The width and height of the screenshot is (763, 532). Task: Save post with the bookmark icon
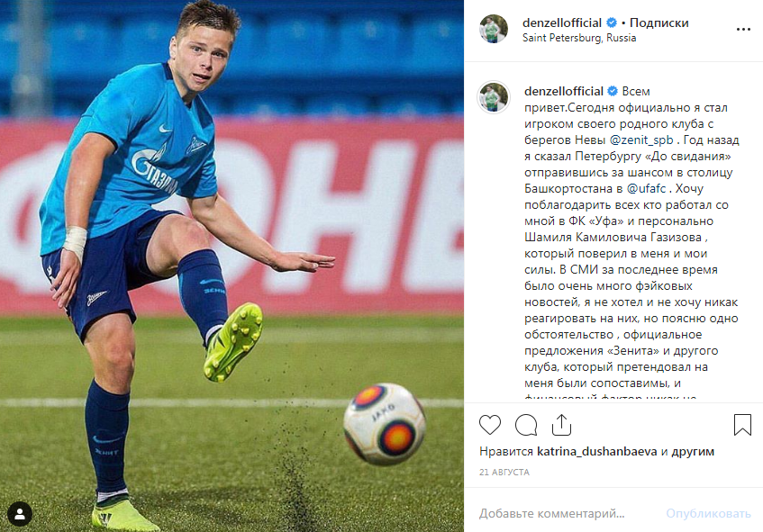tap(742, 425)
